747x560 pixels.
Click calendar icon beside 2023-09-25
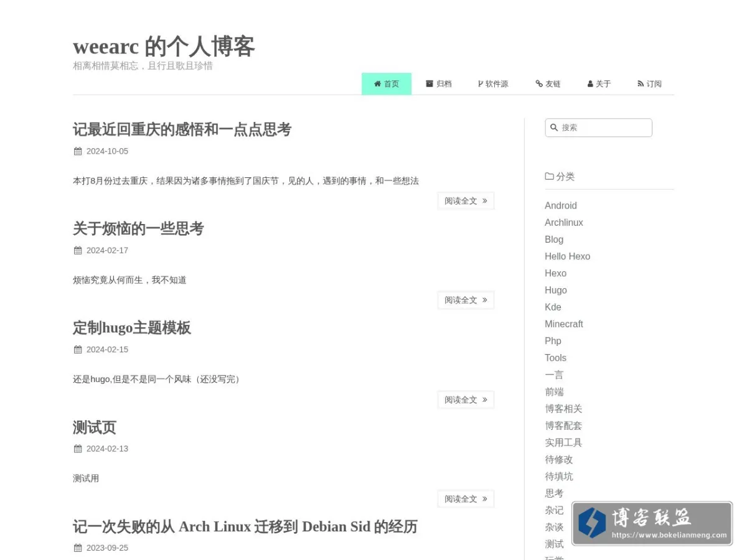click(78, 548)
